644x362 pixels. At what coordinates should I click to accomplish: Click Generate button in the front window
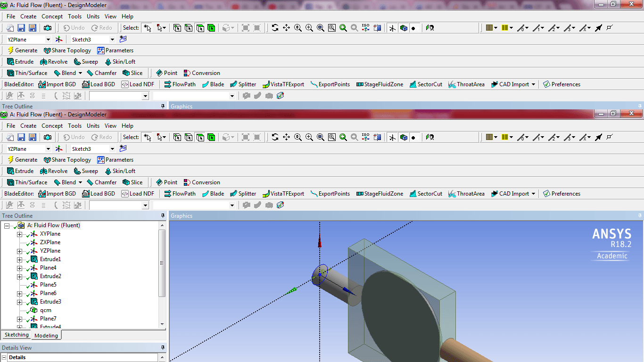[x=22, y=160]
